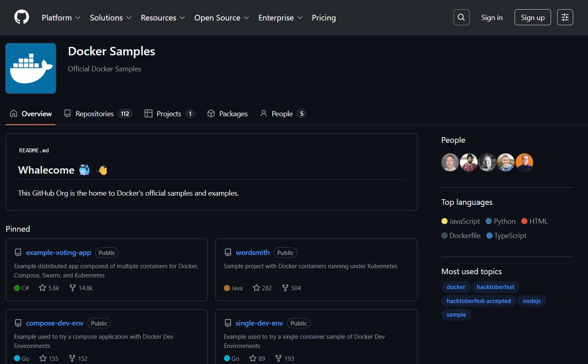The height and width of the screenshot is (364, 588).
Task: View single-dev-env stargazers (89)
Action: click(x=257, y=358)
